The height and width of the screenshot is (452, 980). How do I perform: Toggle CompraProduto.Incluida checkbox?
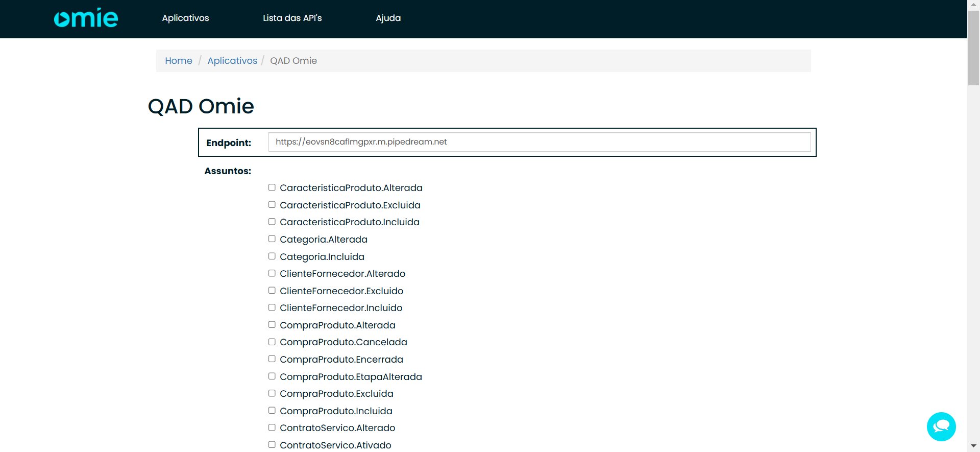[272, 411]
